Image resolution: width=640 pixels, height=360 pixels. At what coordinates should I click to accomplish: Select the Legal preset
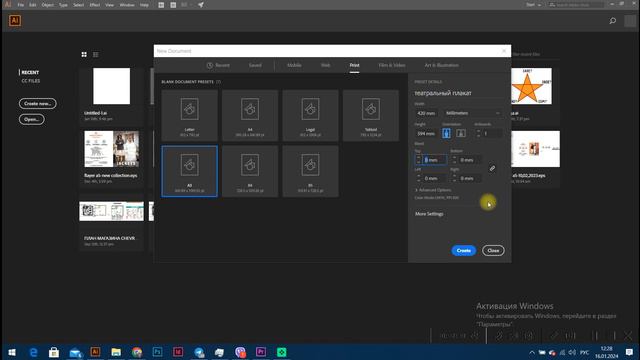tap(310, 116)
